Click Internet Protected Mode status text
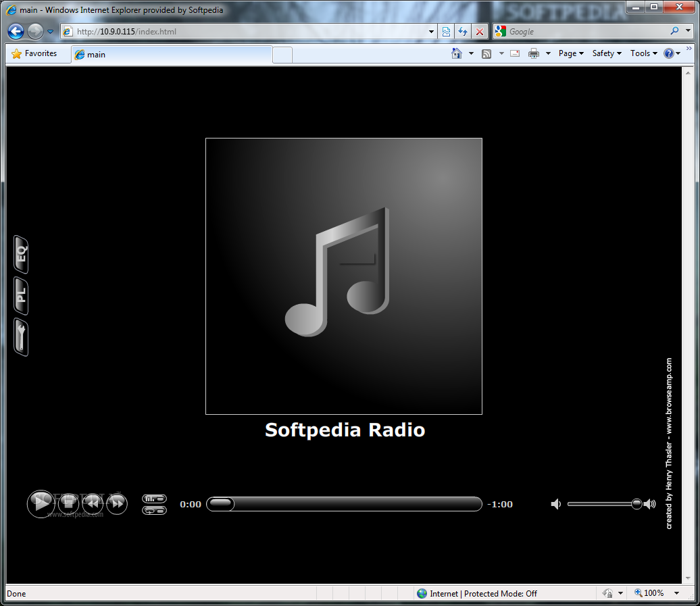The height and width of the screenshot is (606, 700). coord(483,594)
